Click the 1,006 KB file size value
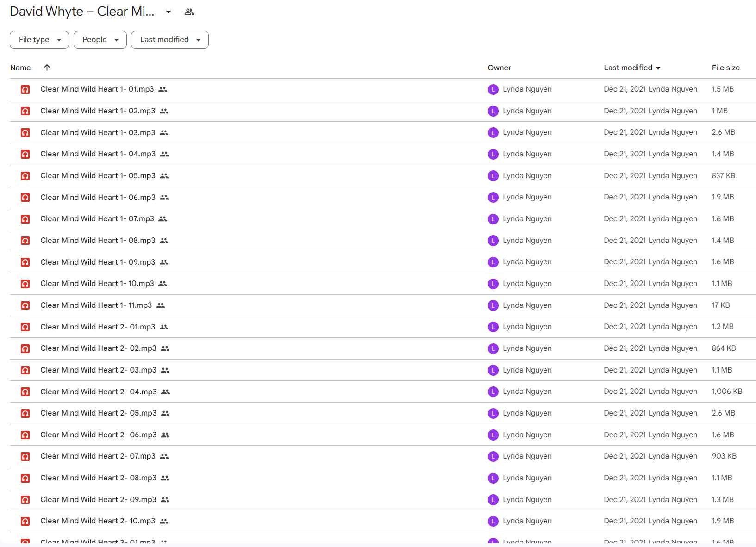The width and height of the screenshot is (756, 547). tap(727, 392)
